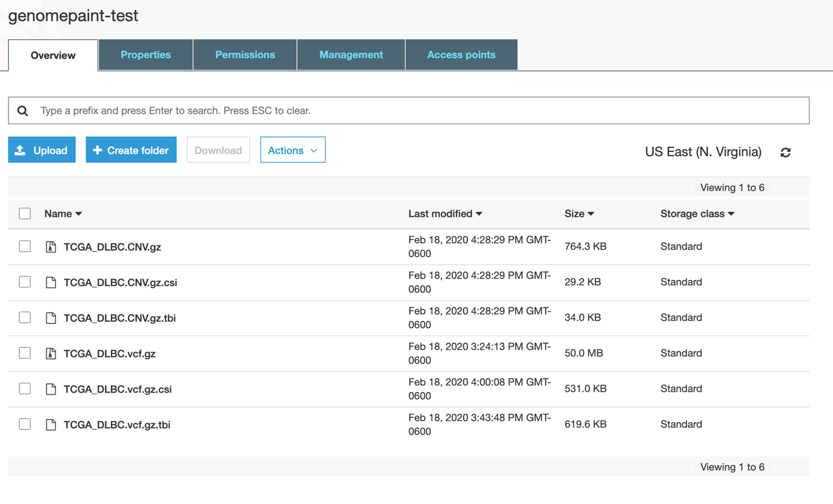Click the 619.6 KB size value

[586, 424]
